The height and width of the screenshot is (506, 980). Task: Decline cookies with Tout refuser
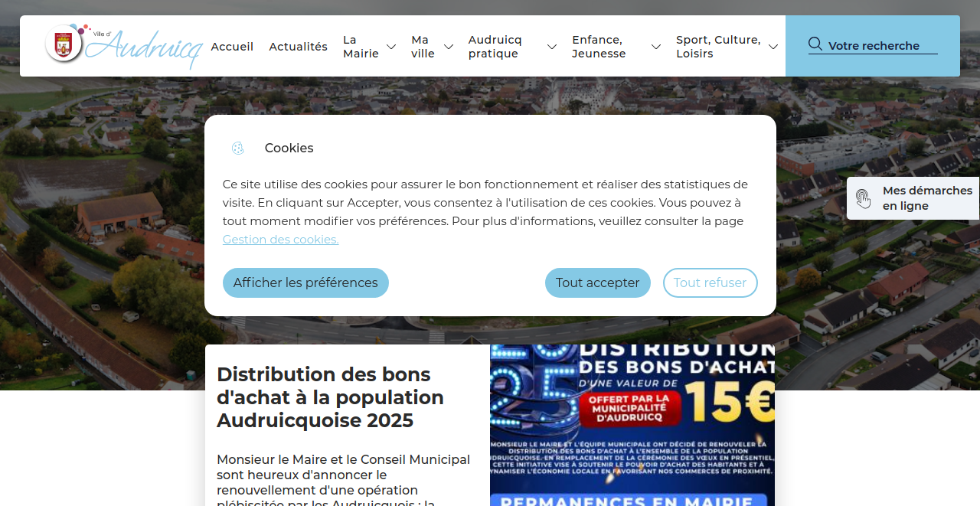point(710,282)
